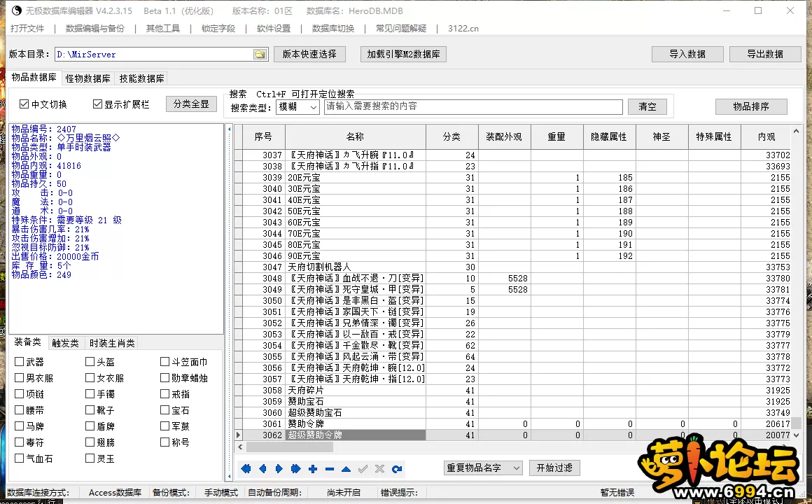Click the 开始过滤 button

pos(554,468)
